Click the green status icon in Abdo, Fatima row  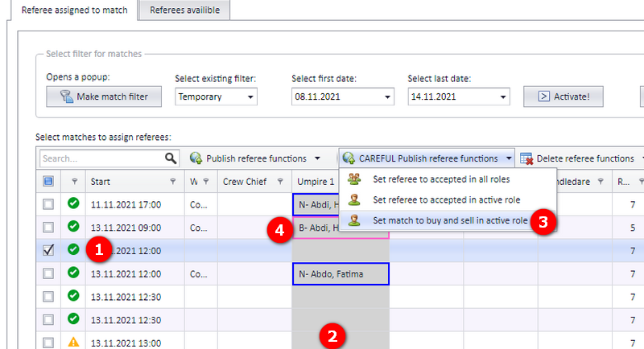tap(73, 273)
